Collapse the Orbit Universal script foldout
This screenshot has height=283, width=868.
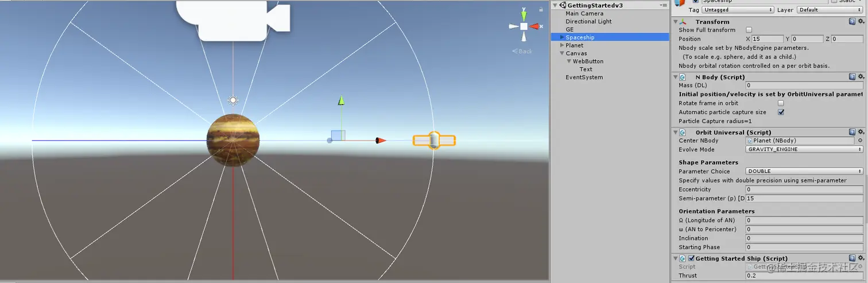pyautogui.click(x=675, y=132)
